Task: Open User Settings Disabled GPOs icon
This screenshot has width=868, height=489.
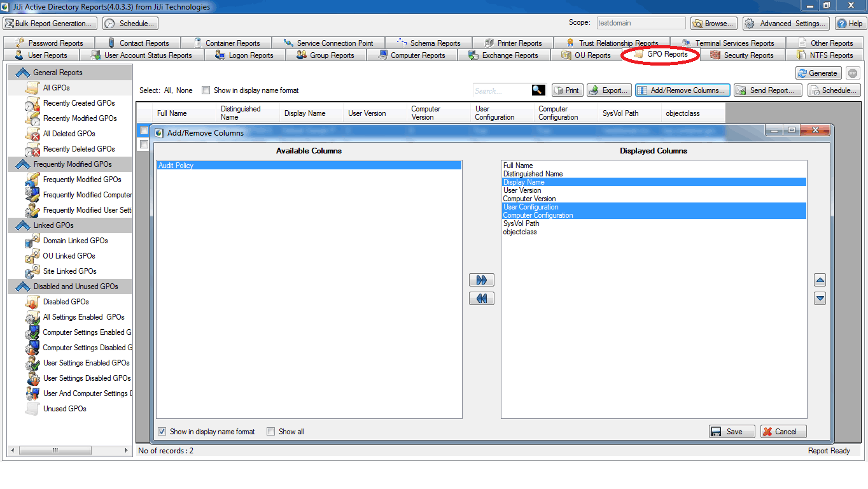Action: [x=32, y=378]
